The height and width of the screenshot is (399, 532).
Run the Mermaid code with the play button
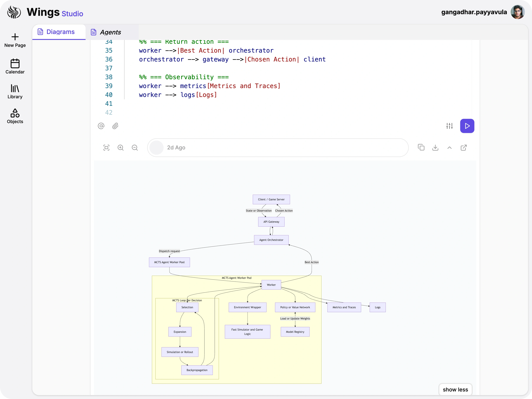(x=467, y=126)
